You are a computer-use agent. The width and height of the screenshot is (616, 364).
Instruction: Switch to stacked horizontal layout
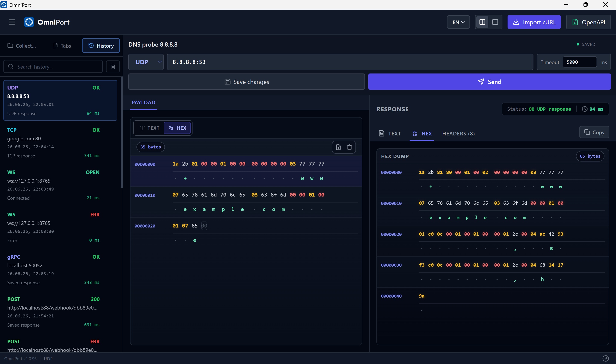tap(495, 22)
